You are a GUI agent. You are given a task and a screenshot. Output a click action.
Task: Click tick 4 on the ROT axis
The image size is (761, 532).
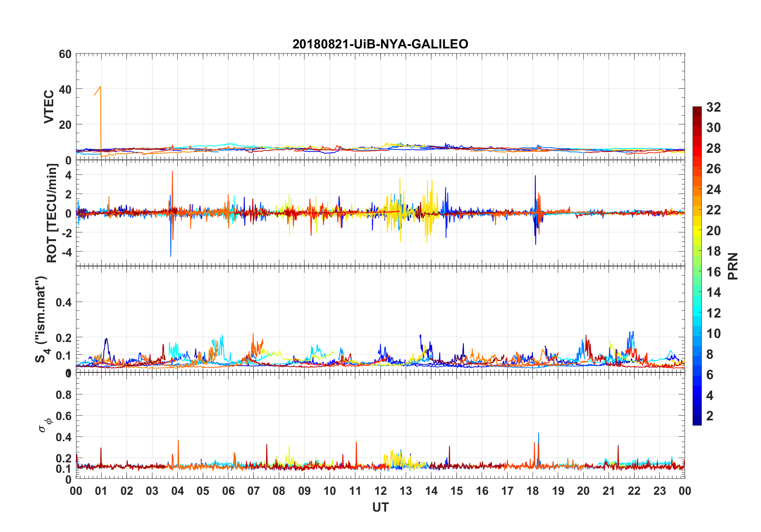[x=68, y=175]
